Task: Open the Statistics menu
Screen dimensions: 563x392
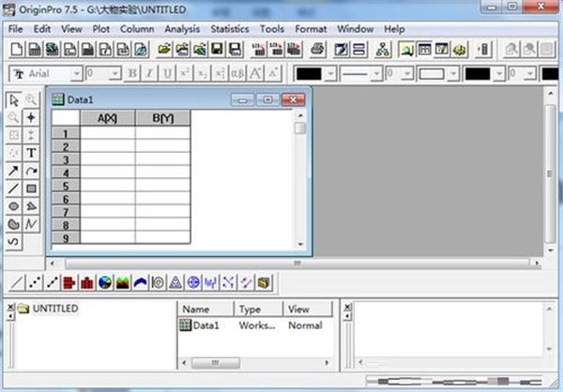Action: (x=230, y=29)
